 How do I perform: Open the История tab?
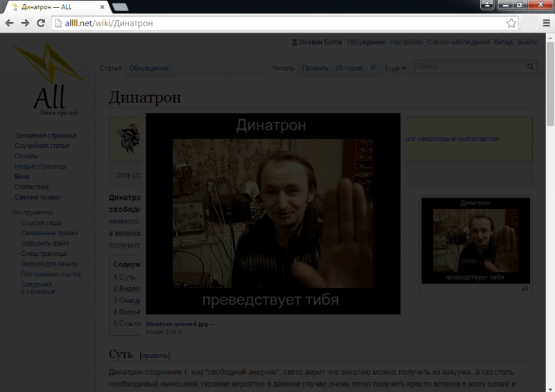(x=349, y=68)
